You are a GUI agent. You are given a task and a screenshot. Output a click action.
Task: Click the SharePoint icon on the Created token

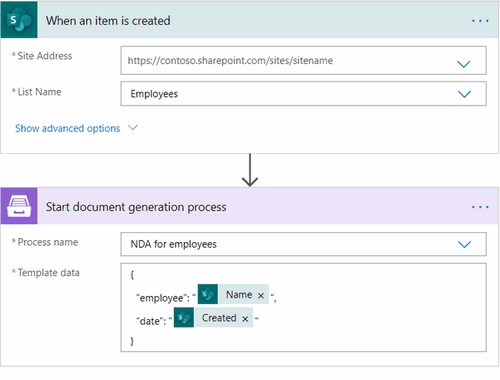pos(184,317)
